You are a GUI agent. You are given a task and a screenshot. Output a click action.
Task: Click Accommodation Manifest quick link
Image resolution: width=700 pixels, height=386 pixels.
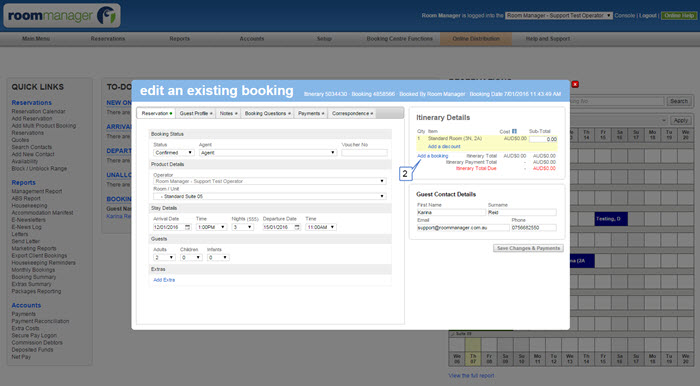pyautogui.click(x=42, y=213)
